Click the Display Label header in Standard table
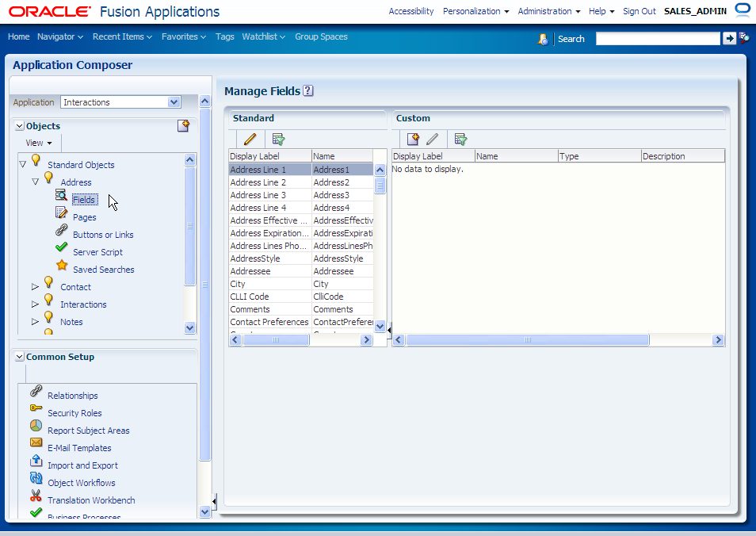The height and width of the screenshot is (536, 756). [x=270, y=156]
